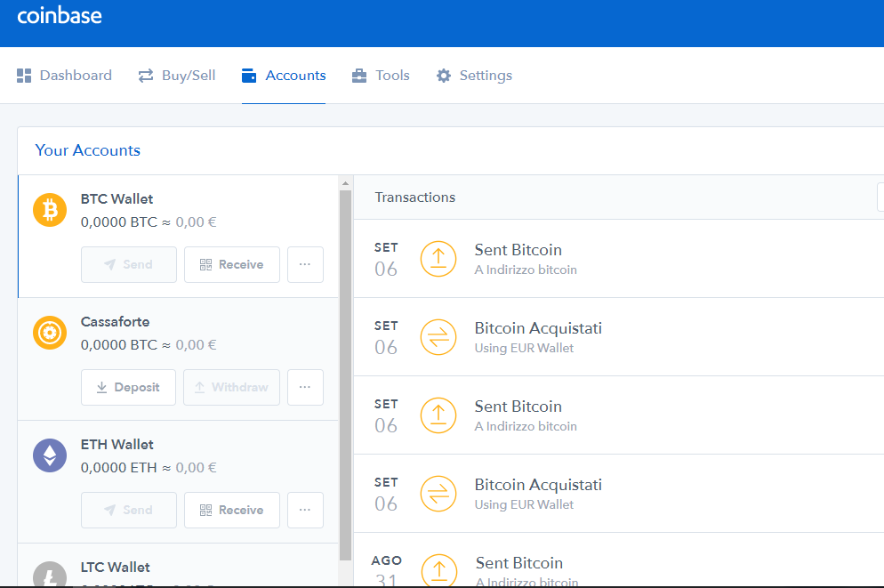This screenshot has height=588, width=884.
Task: Click the accounts list scroll-up arrow
Action: 346,183
